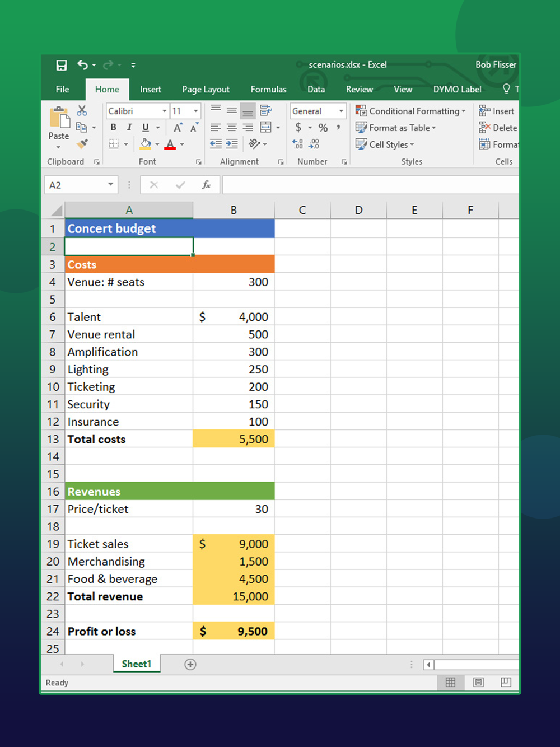This screenshot has height=747, width=560.
Task: Open the File tab
Action: [x=63, y=89]
